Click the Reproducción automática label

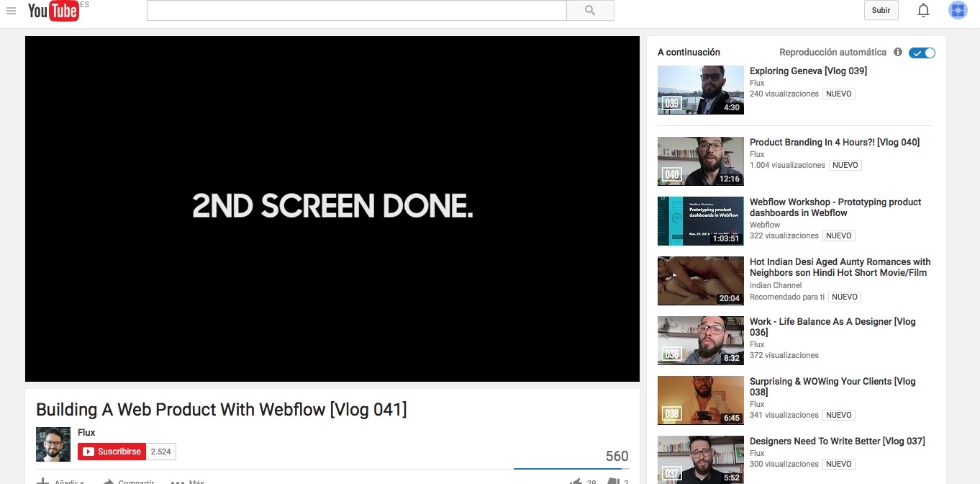[833, 53]
